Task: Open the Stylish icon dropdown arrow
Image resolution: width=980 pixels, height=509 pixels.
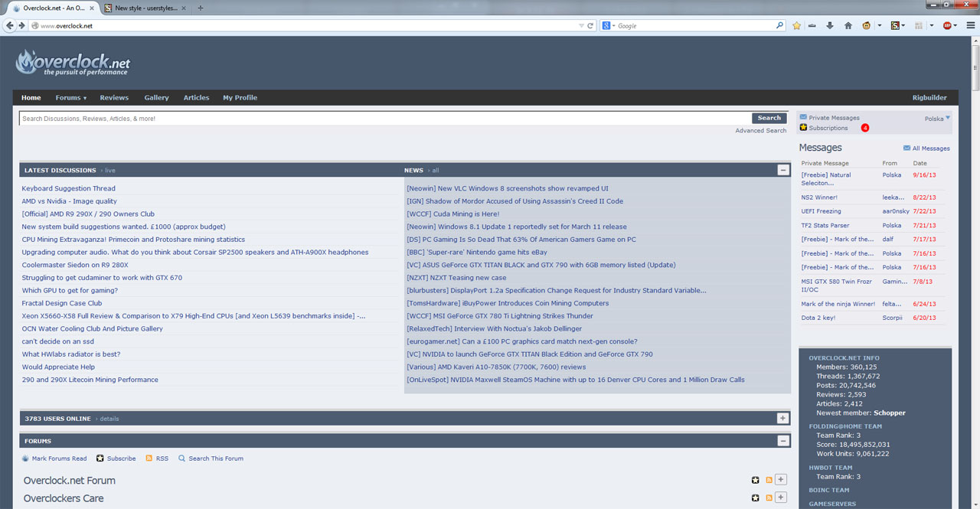Action: pos(903,25)
